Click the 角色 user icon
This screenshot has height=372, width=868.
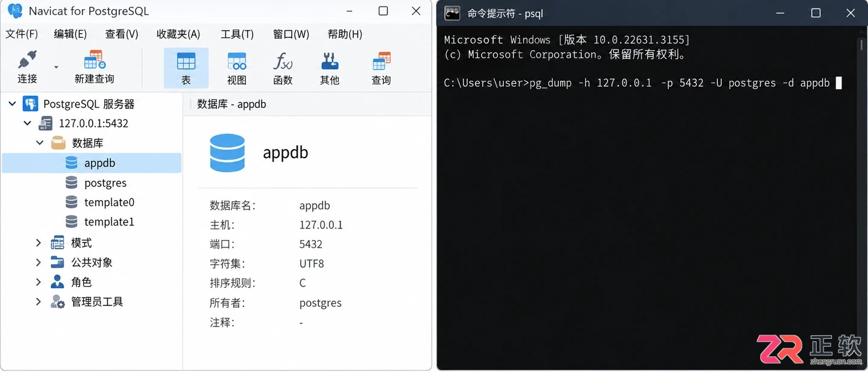[x=57, y=282]
